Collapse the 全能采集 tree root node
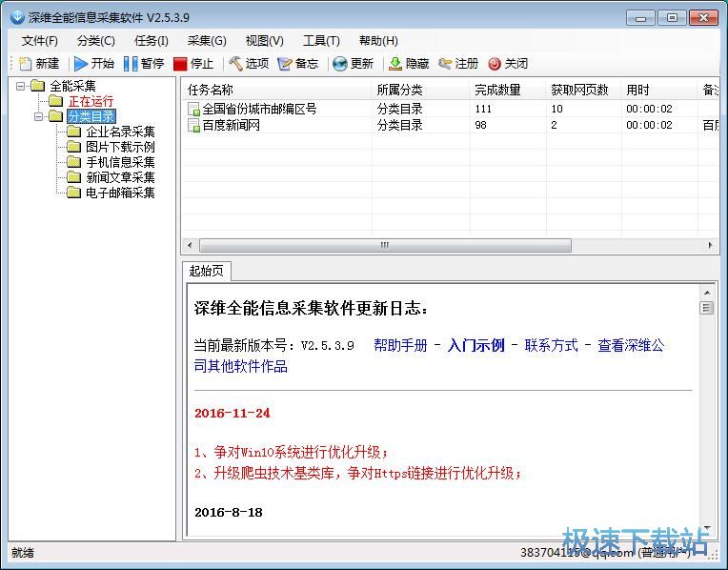The height and width of the screenshot is (570, 728). click(x=20, y=86)
